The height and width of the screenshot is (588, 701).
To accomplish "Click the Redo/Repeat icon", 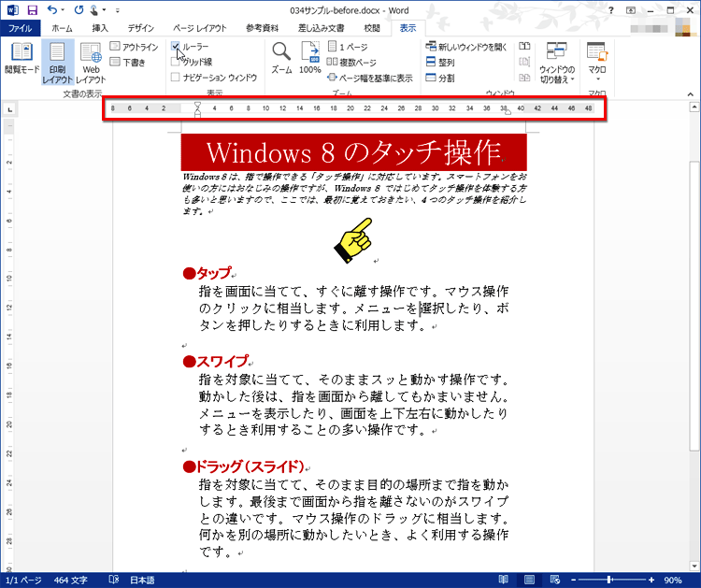I will coord(79,9).
